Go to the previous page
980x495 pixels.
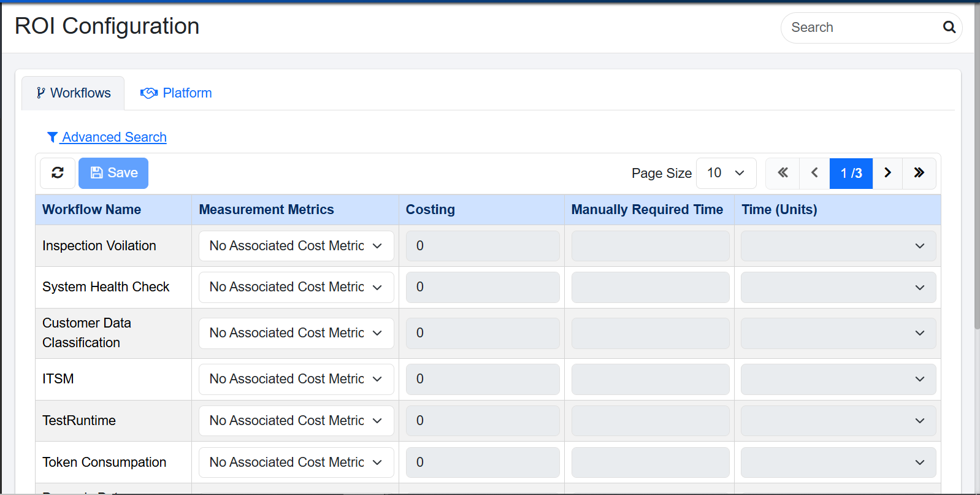coord(814,173)
